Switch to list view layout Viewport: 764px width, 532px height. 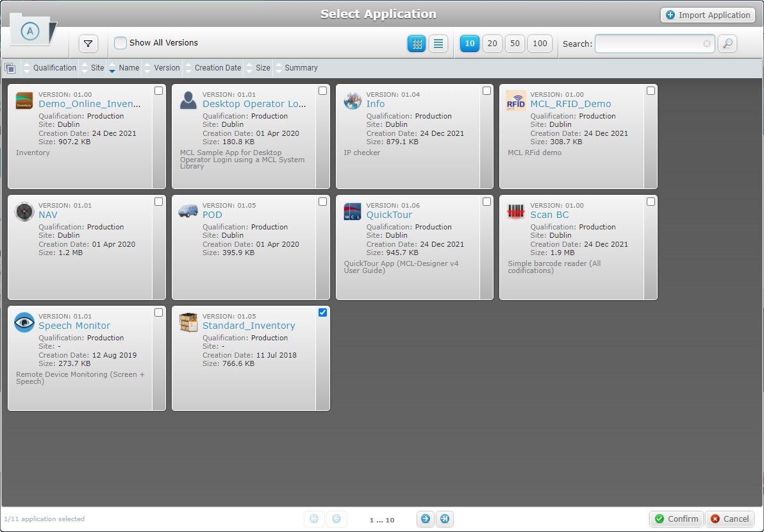pyautogui.click(x=439, y=44)
